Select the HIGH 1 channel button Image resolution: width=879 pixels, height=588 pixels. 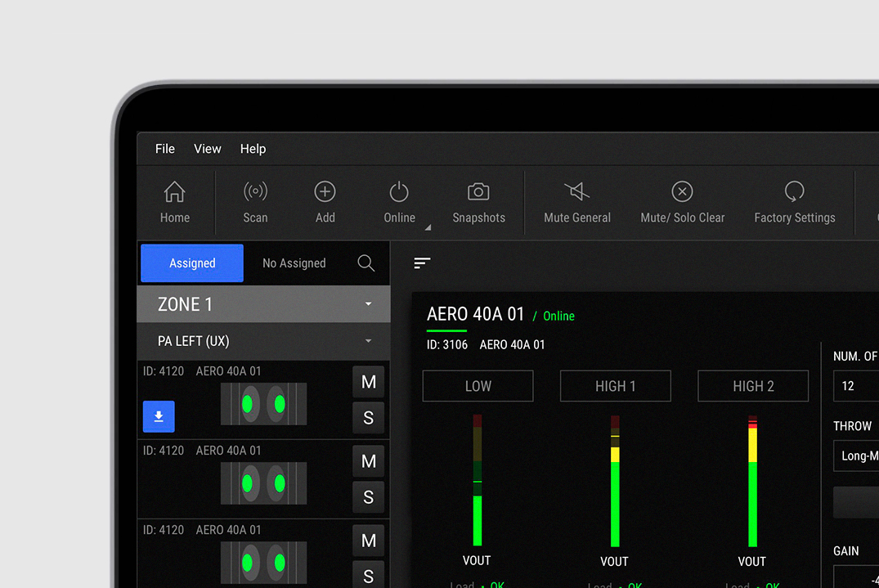[x=615, y=386]
